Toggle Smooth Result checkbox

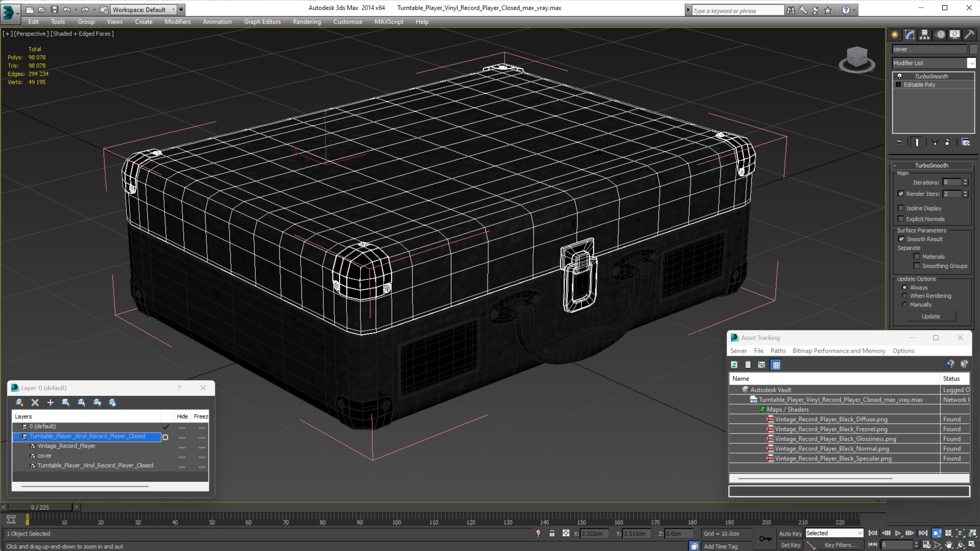(x=901, y=239)
